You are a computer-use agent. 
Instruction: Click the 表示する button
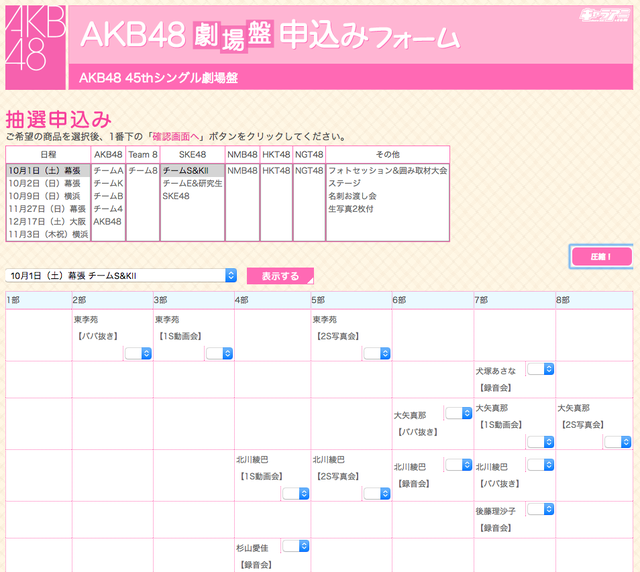click(280, 276)
